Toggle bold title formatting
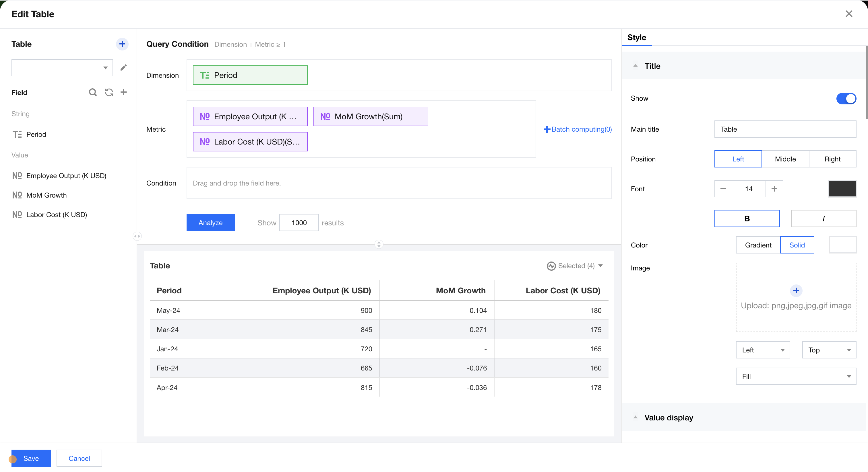The image size is (868, 472). point(747,219)
